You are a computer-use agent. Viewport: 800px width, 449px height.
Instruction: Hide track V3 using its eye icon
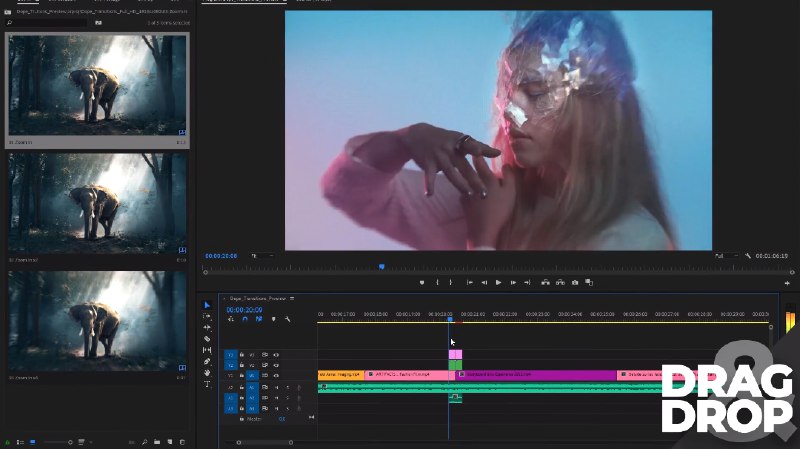coord(276,355)
